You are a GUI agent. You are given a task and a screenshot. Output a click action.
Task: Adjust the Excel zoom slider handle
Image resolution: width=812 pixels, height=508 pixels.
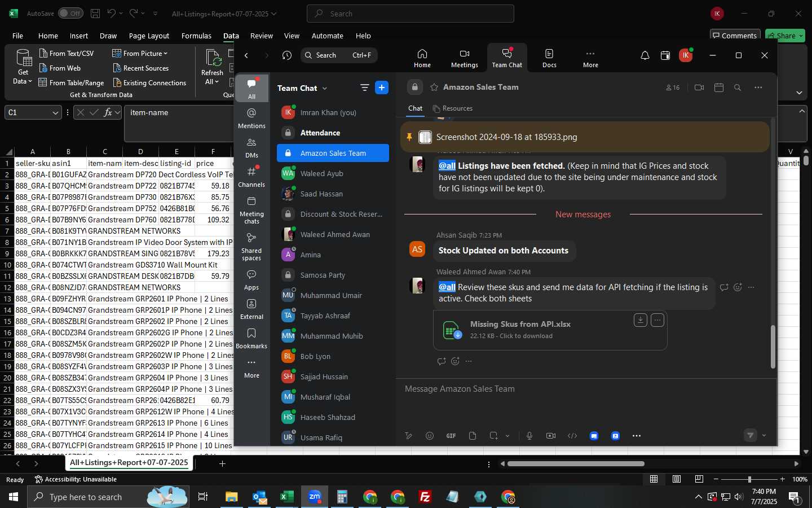point(749,479)
